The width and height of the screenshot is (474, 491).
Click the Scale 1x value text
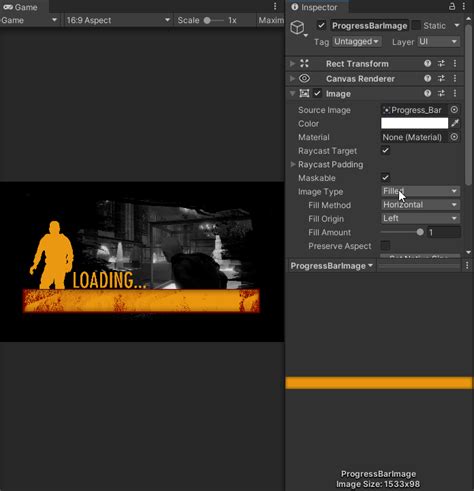tap(232, 20)
